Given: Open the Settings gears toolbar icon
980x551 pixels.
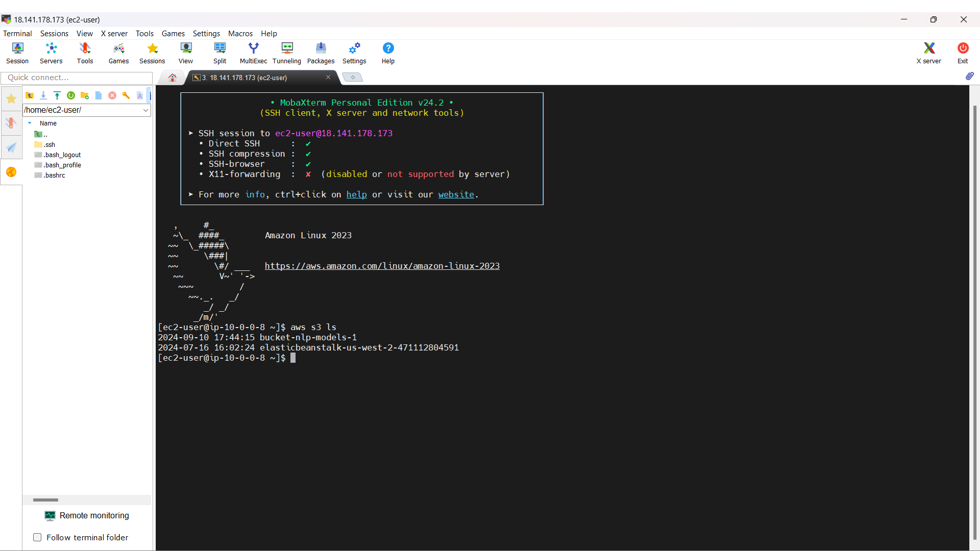Looking at the screenshot, I should click(x=354, y=53).
